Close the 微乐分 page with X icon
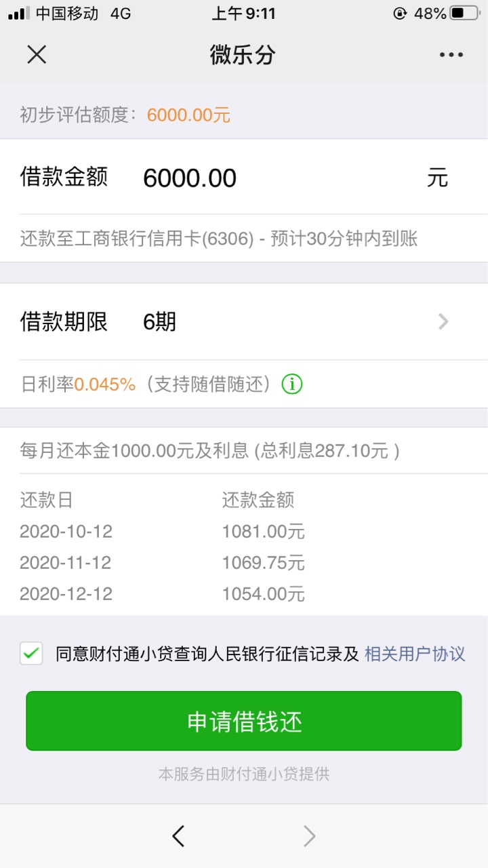The height and width of the screenshot is (868, 488). point(37,55)
